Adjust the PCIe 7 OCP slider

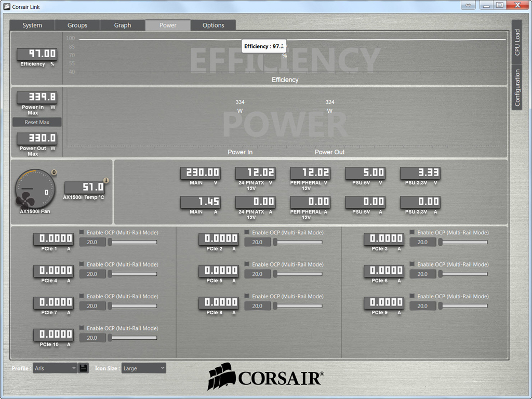132,305
